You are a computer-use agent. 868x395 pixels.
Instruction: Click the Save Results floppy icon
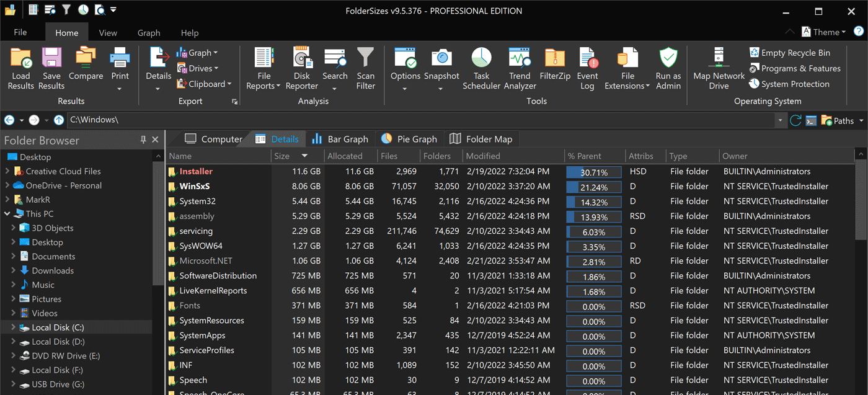(x=51, y=58)
